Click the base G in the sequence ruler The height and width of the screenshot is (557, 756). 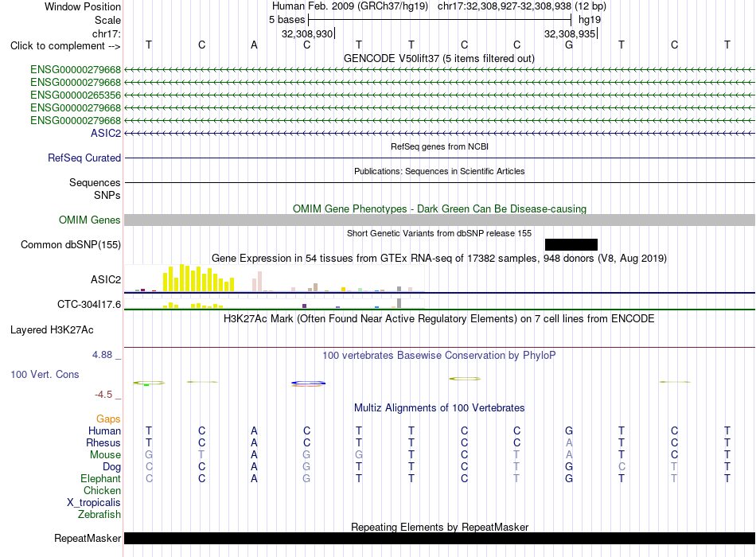(569, 45)
